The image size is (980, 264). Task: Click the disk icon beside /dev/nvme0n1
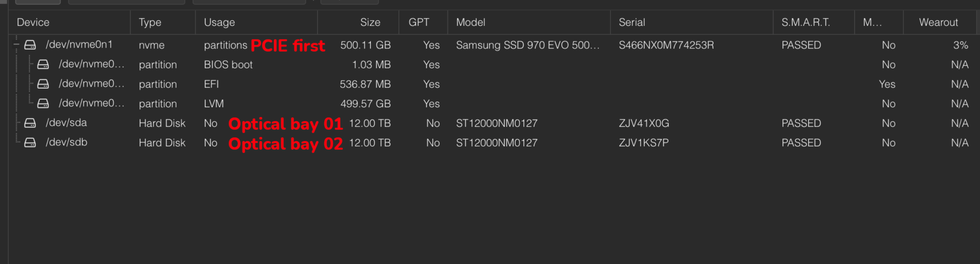coord(30,45)
